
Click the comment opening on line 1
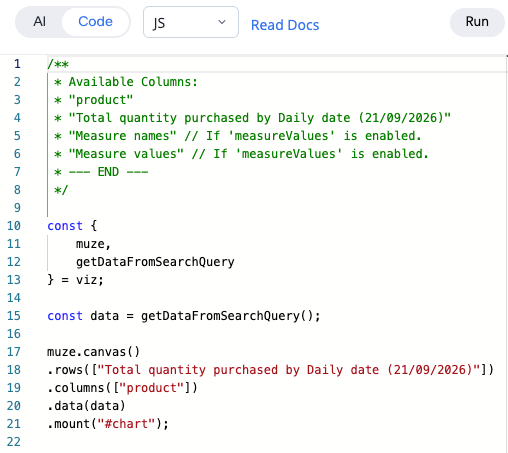click(58, 64)
